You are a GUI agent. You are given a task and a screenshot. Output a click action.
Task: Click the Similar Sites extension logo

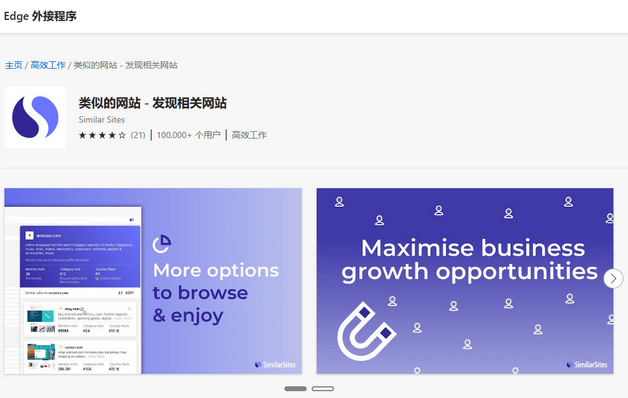pos(35,117)
